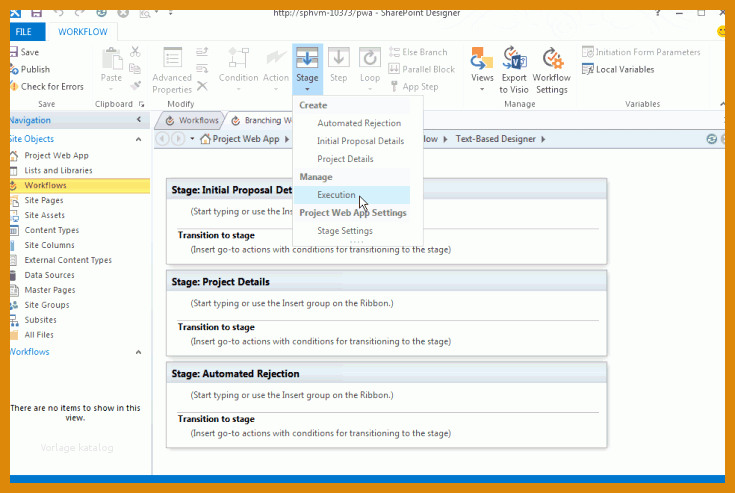Click the Move Up icon in Modify group
The image size is (735, 493).
point(202,52)
